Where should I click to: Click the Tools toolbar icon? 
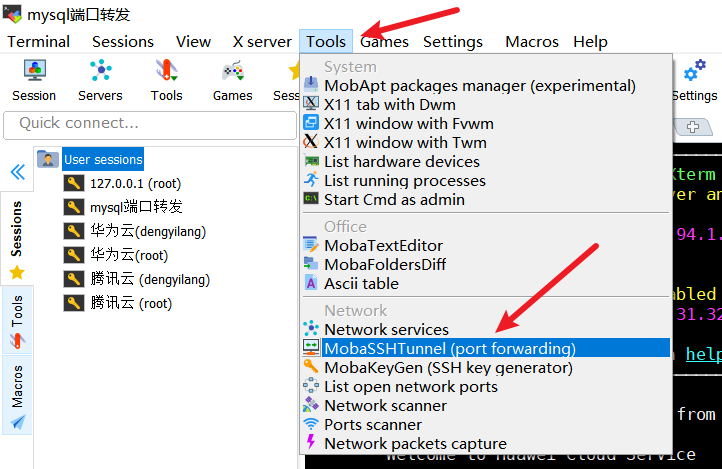(x=166, y=79)
